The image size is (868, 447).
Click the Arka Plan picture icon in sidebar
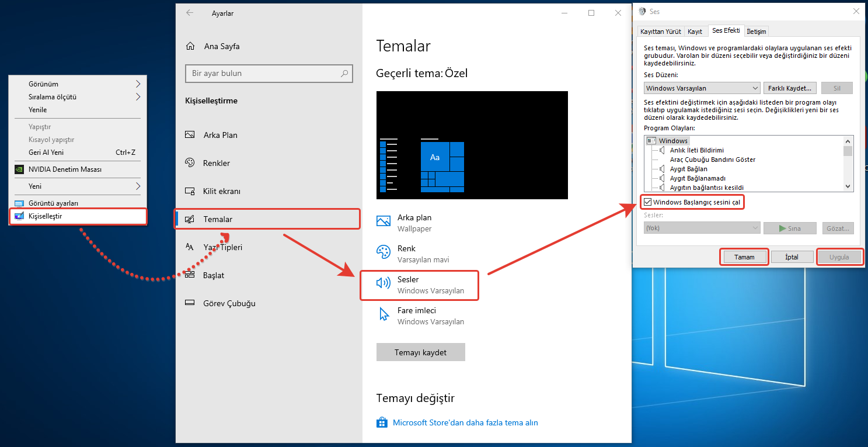[x=190, y=135]
